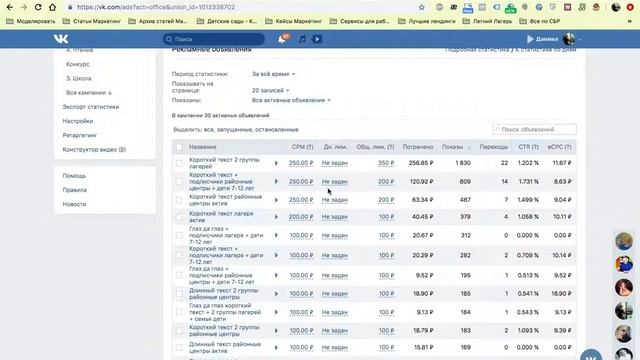Open 'Все активные объявления' filter dropdown
Screen dimensions: 640x360
[291, 100]
